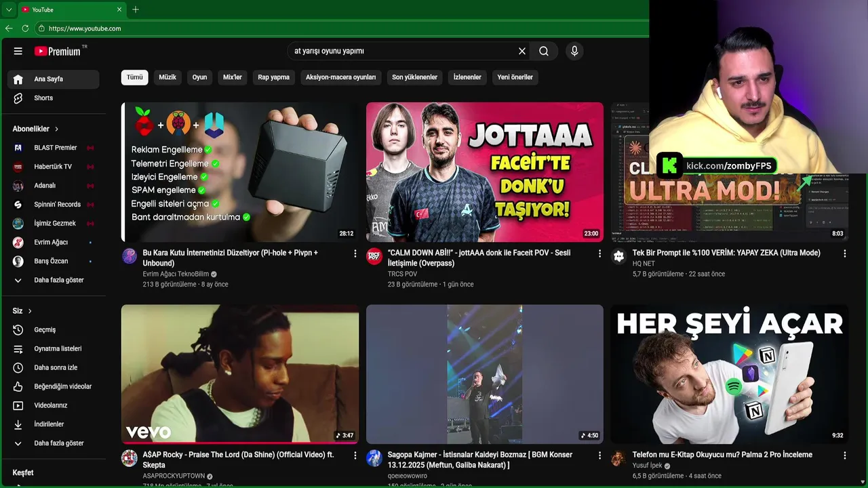
Task: Open the TRCS POV channel name link
Action: pyautogui.click(x=402, y=274)
